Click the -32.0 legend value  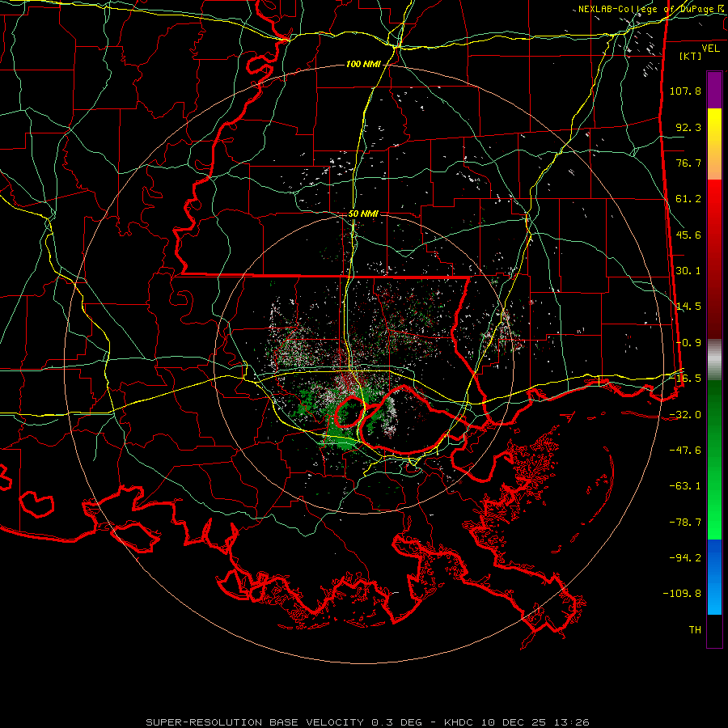pyautogui.click(x=685, y=415)
